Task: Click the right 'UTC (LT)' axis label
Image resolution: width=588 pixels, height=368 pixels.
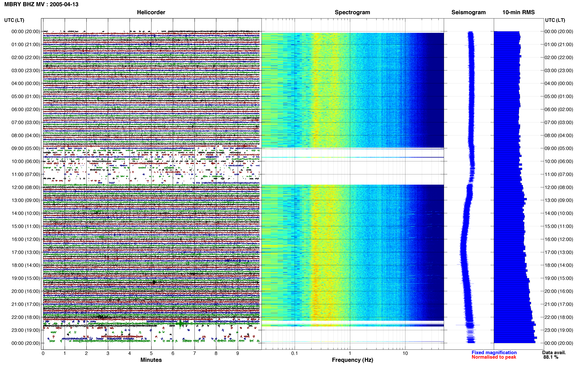Action: click(555, 20)
